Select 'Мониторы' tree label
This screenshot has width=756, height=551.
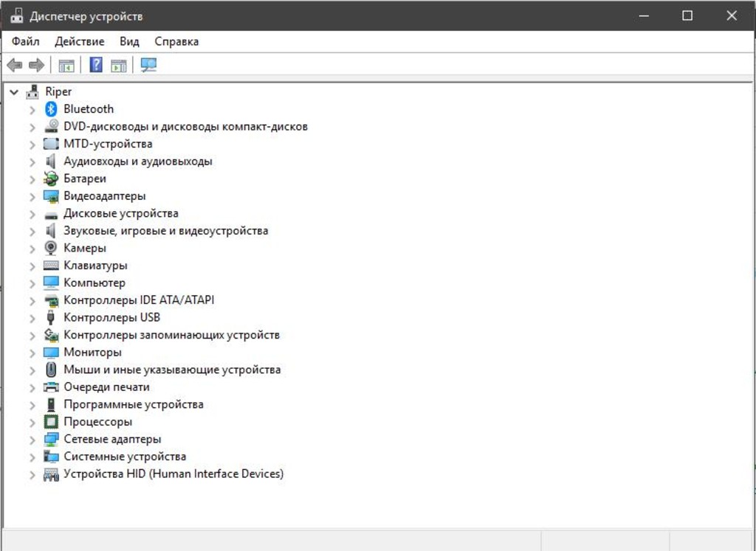pyautogui.click(x=92, y=352)
